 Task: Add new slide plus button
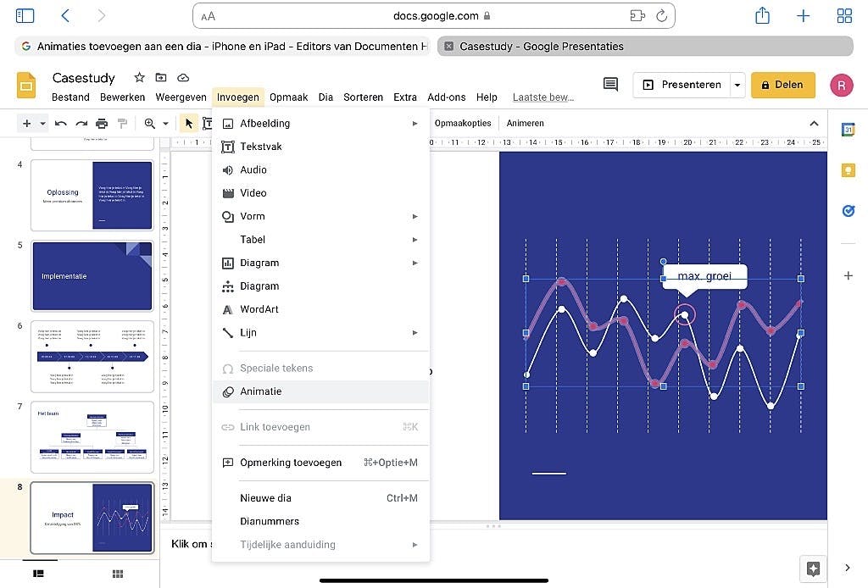pos(26,124)
